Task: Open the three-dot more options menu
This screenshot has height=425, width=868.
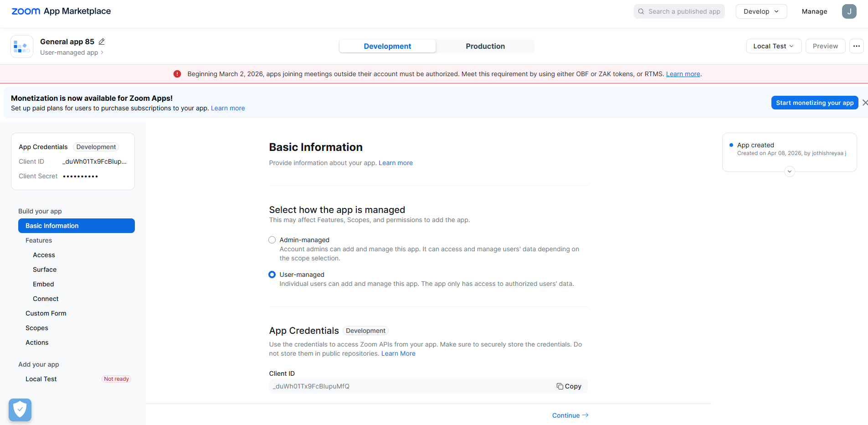Action: [857, 46]
